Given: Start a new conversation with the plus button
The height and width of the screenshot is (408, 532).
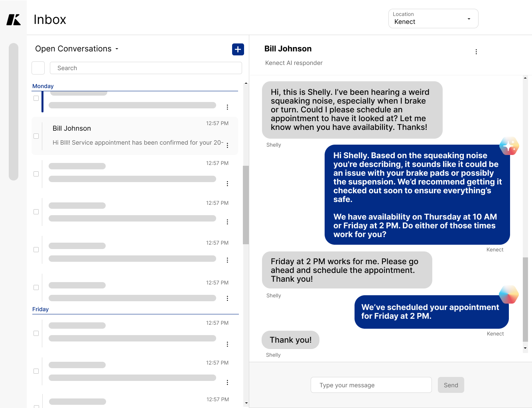Looking at the screenshot, I should 238,49.
